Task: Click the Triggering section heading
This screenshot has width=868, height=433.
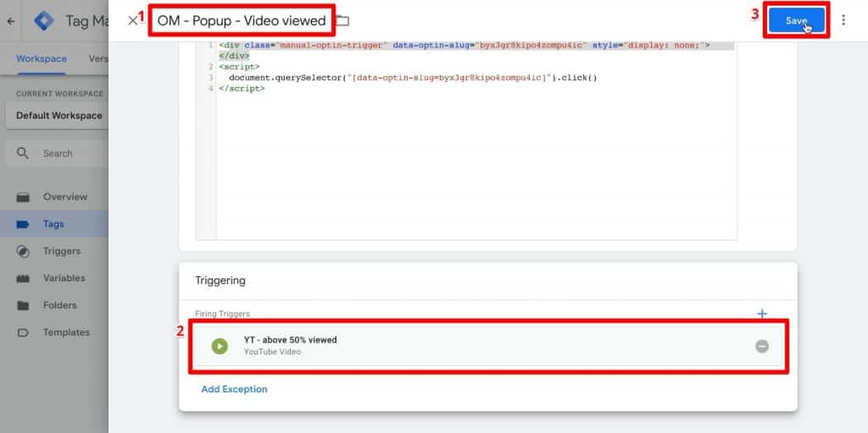Action: point(220,280)
